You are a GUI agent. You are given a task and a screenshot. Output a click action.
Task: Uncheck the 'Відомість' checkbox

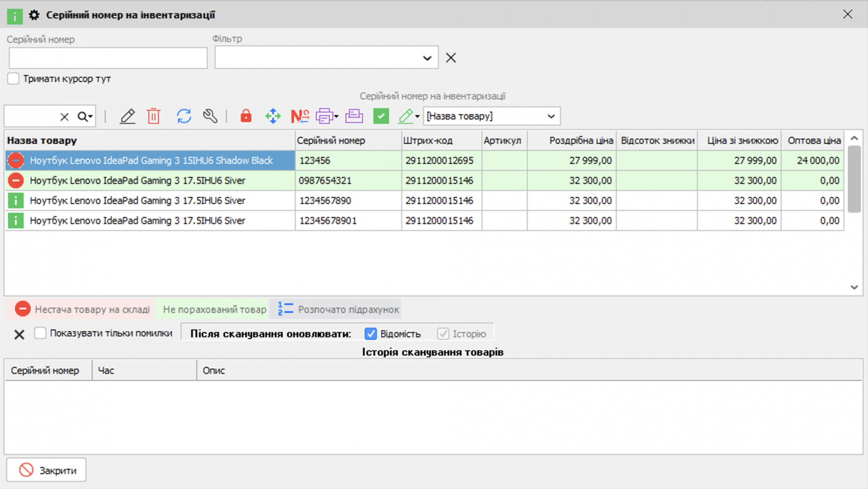click(371, 333)
